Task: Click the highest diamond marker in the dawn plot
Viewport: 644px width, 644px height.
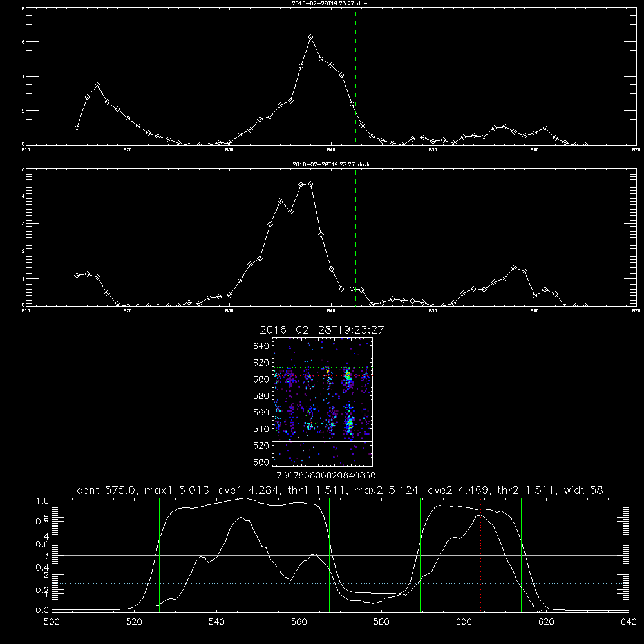Action: coord(311,37)
